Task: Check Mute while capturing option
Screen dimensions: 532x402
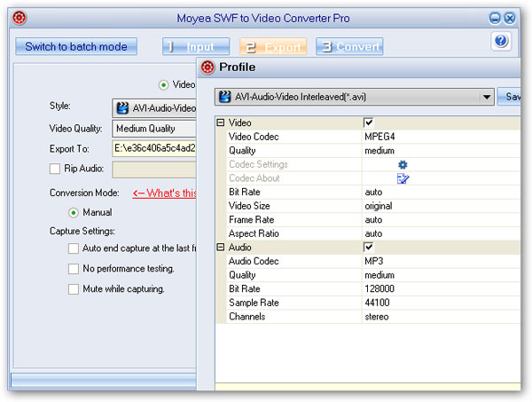Action: [74, 289]
